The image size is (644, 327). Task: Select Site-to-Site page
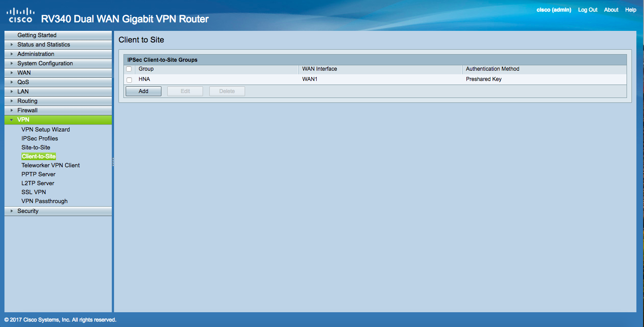pos(36,147)
